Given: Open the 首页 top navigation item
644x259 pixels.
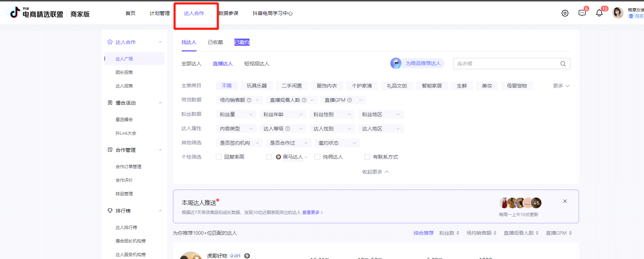Looking at the screenshot, I should 130,13.
